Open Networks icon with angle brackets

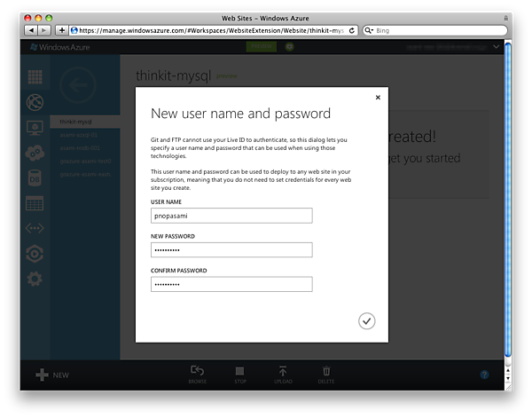pyautogui.click(x=35, y=228)
